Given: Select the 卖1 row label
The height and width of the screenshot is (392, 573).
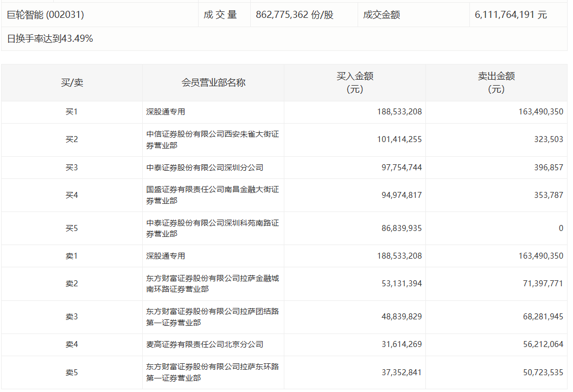Looking at the screenshot, I should pos(72,256).
